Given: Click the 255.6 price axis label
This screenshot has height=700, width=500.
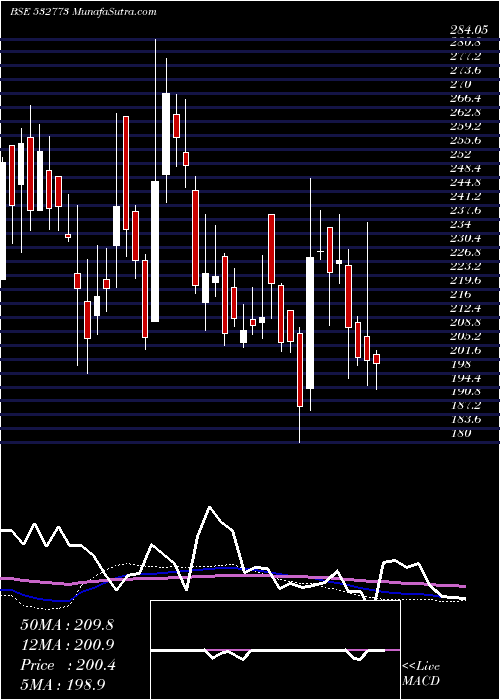Looking at the screenshot, I should [466, 140].
